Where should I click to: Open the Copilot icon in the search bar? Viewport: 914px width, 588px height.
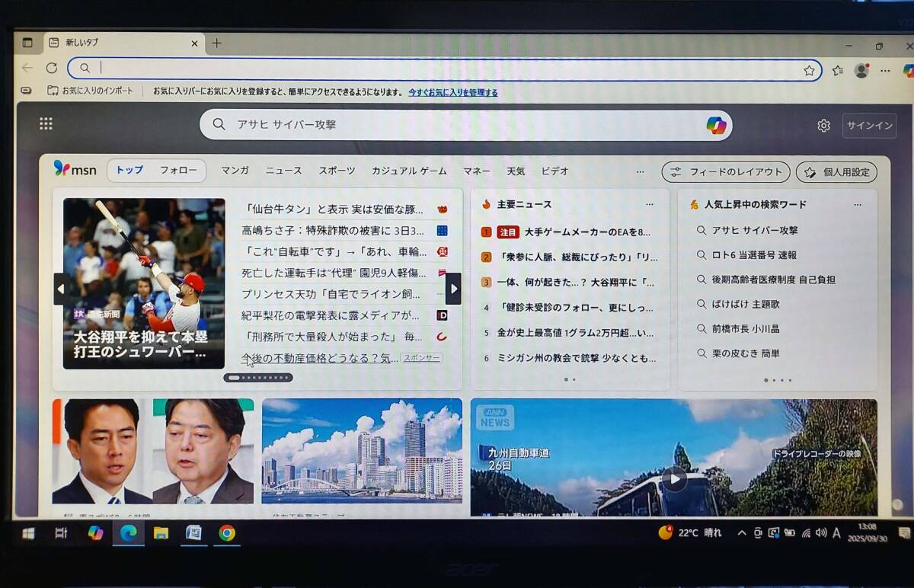tap(714, 124)
